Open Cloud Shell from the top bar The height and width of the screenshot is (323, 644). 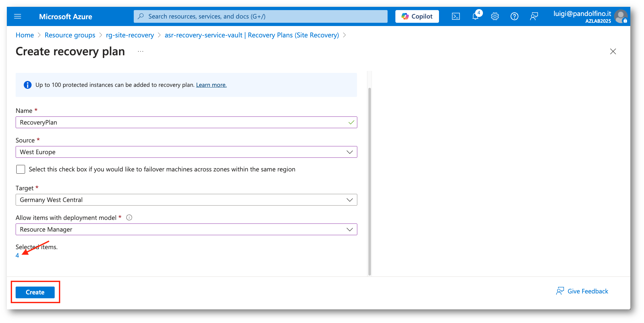(456, 17)
